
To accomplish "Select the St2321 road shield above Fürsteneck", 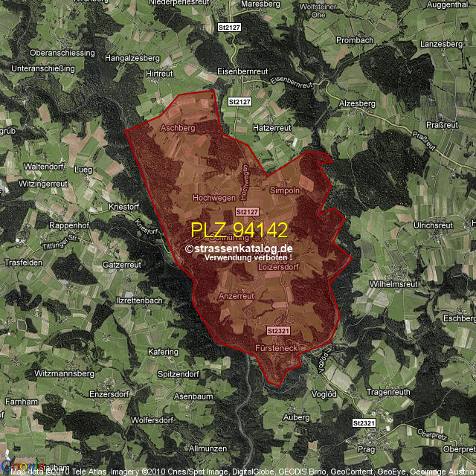I will (x=277, y=329).
